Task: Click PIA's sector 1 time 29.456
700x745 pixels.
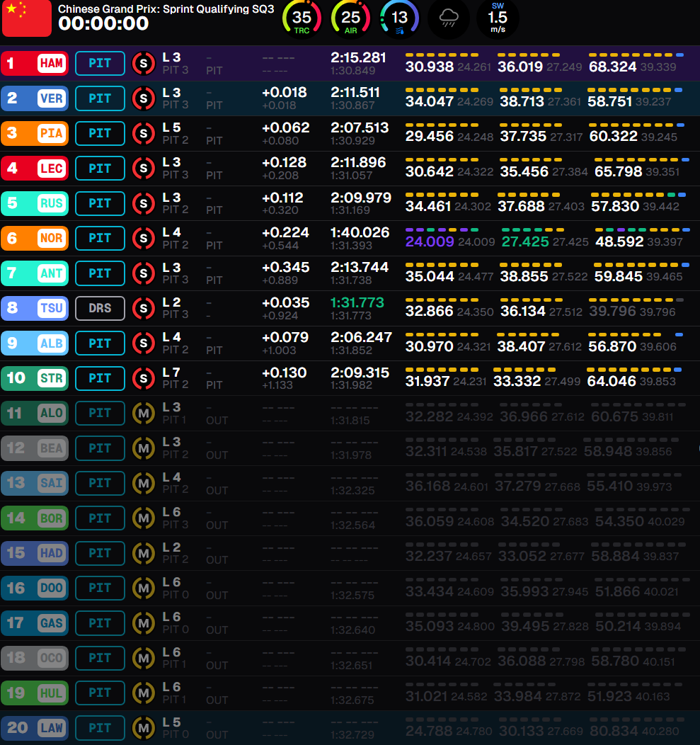Action: pyautogui.click(x=430, y=137)
